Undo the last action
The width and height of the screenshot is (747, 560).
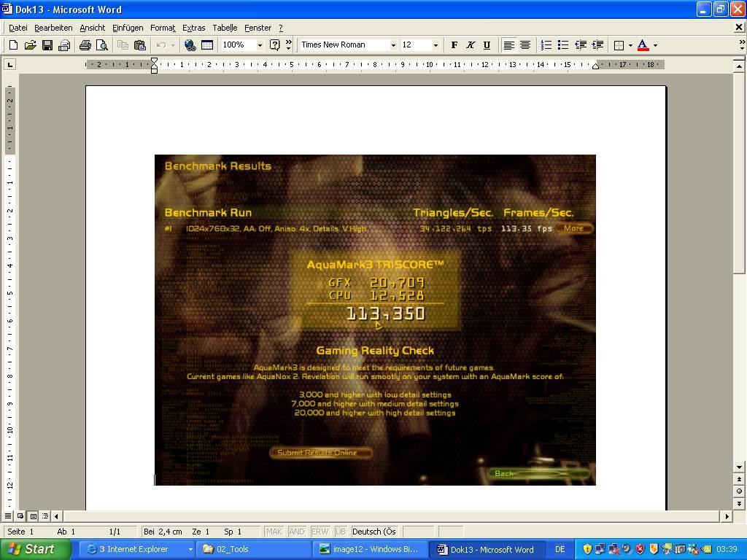click(161, 45)
